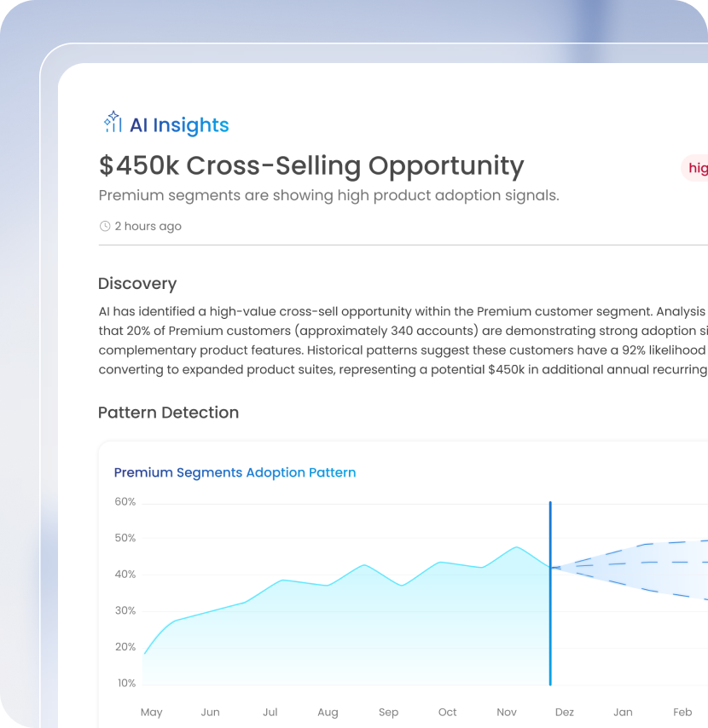Click the Pattern Detection section heading
Screen dimensions: 708x728
tap(169, 413)
